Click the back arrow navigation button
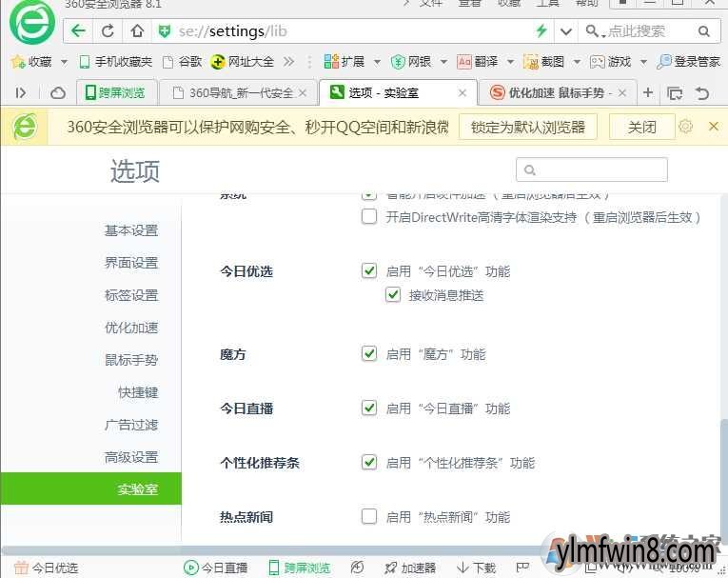The image size is (728, 578). 78,31
